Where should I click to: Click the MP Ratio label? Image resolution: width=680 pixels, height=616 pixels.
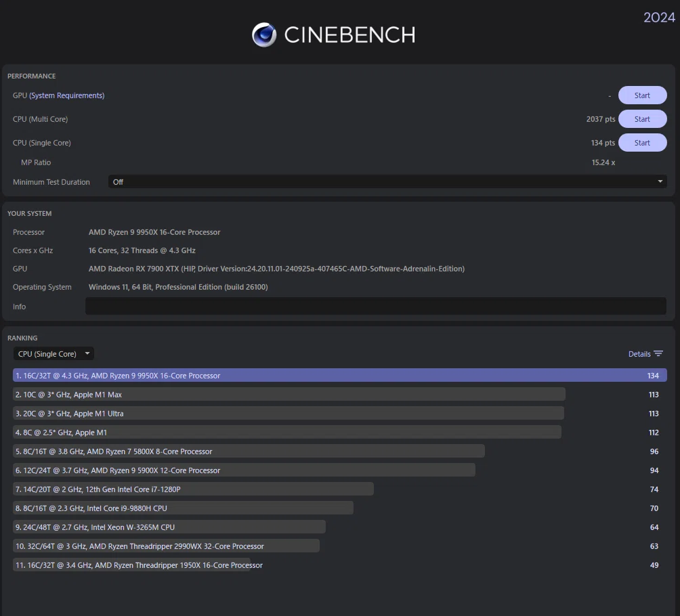36,162
